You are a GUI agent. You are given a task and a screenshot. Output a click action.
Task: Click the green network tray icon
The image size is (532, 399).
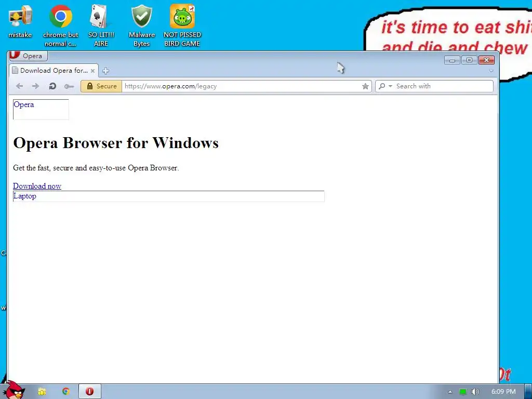coord(463,392)
